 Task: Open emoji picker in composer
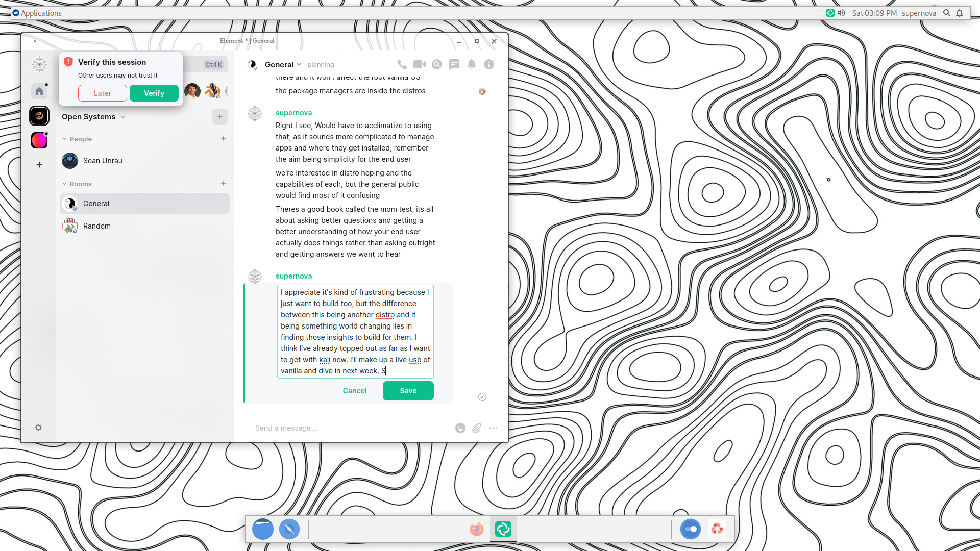click(x=460, y=428)
